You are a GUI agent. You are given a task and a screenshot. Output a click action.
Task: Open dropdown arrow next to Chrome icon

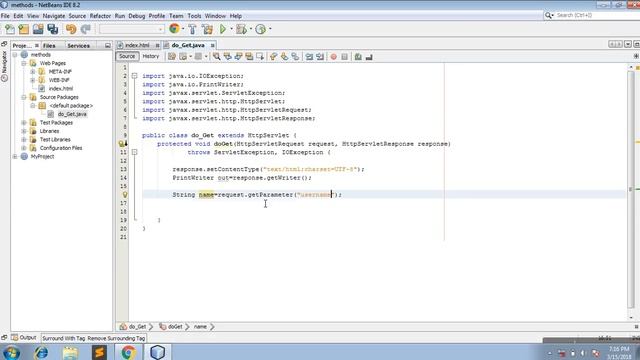pyautogui.click(x=182, y=29)
